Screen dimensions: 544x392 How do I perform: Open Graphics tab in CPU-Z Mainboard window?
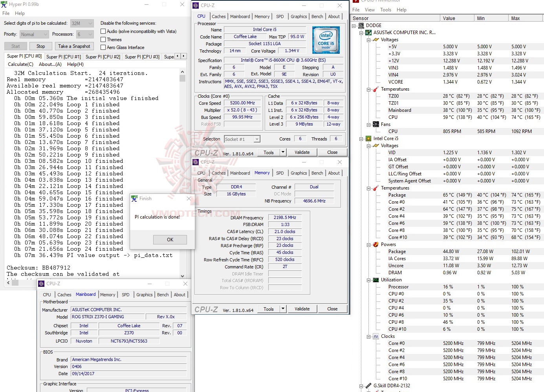click(x=145, y=295)
